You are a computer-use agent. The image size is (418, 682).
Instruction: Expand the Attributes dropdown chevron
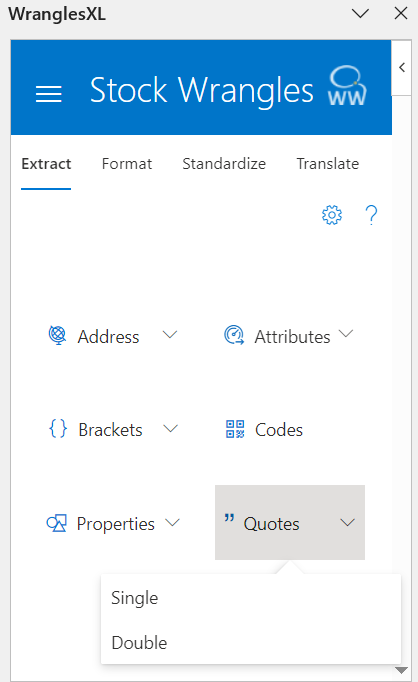pos(346,334)
